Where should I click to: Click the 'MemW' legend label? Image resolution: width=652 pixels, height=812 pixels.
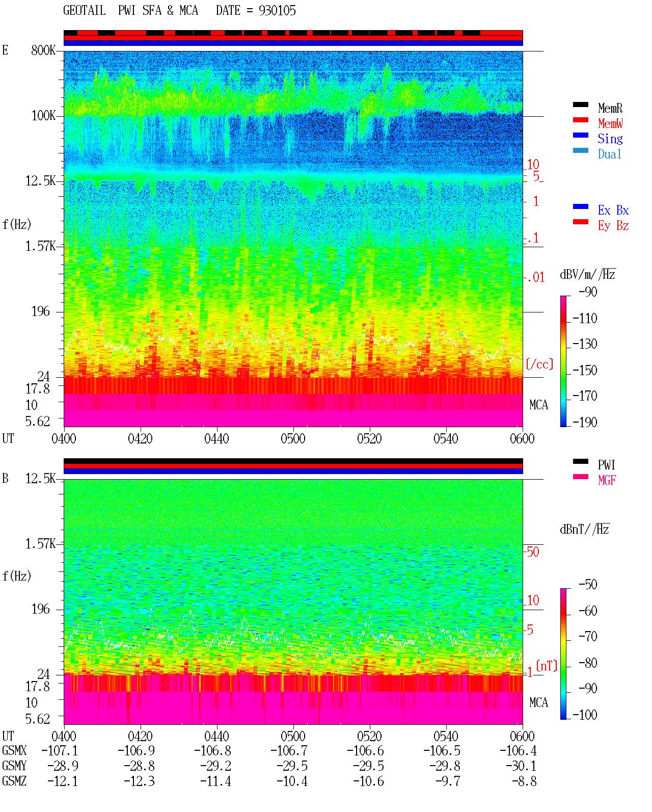coord(610,123)
